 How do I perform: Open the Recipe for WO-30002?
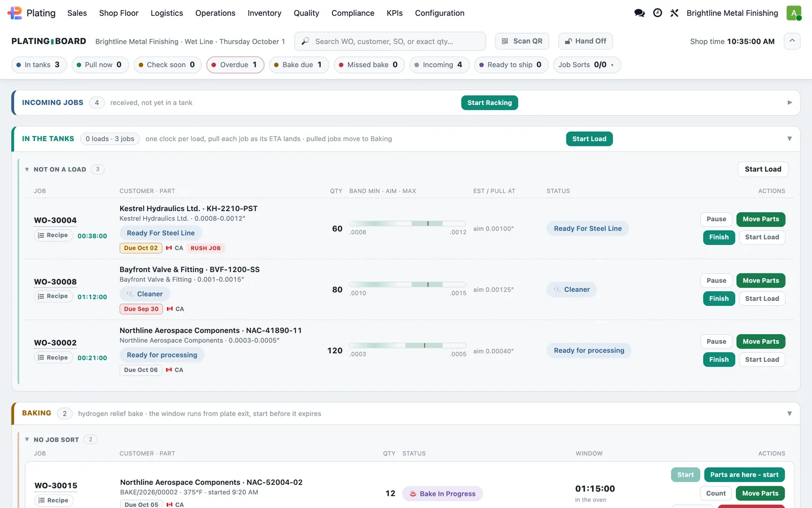pyautogui.click(x=53, y=357)
